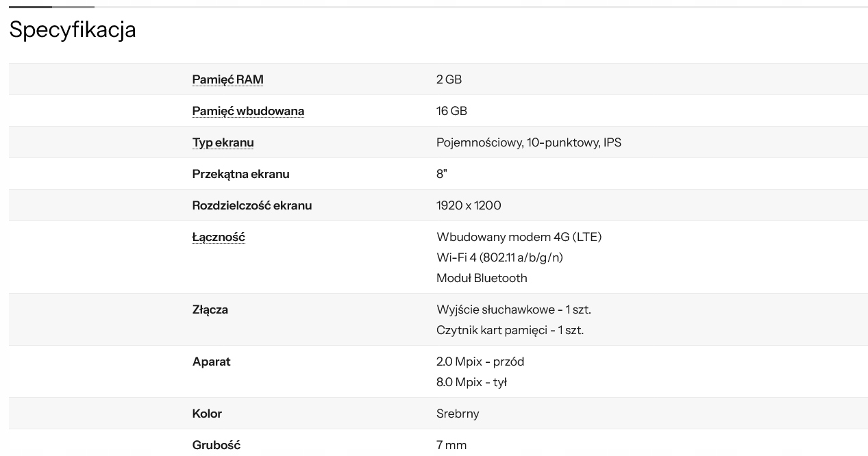Click the "Łączność" underlined label
868x456 pixels.
click(x=219, y=237)
